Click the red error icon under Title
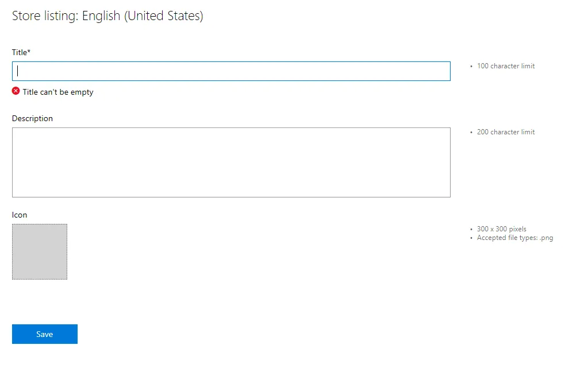 pyautogui.click(x=16, y=91)
